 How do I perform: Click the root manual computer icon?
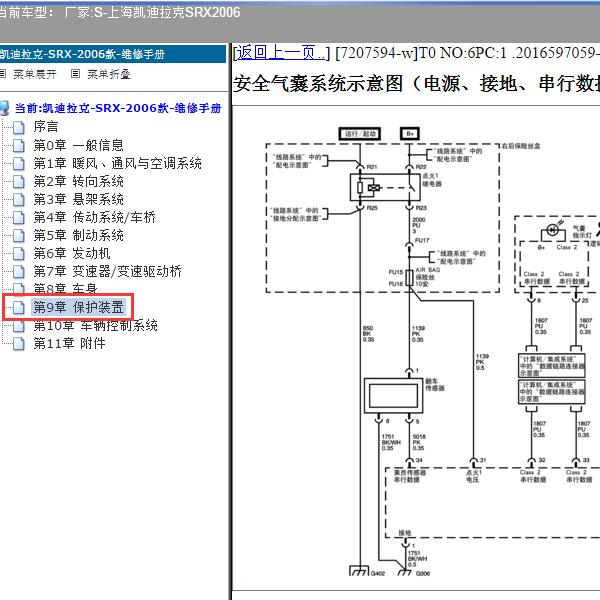4,108
